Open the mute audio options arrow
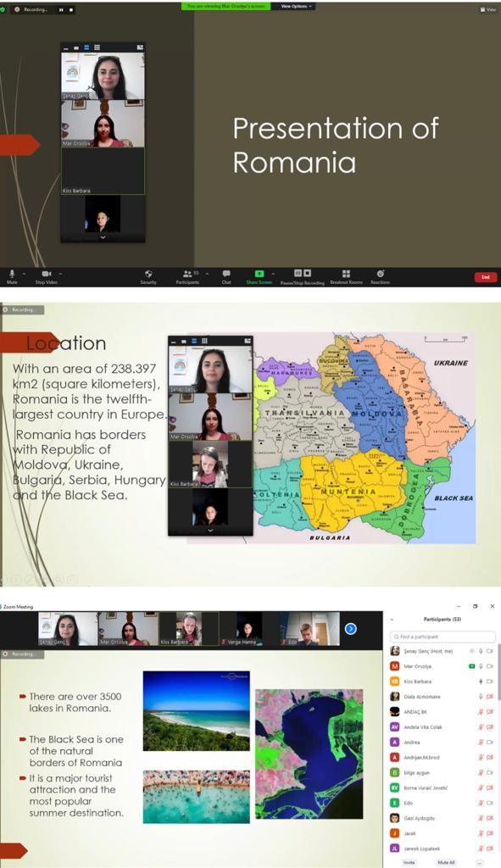This screenshot has height=868, width=501. tap(24, 274)
